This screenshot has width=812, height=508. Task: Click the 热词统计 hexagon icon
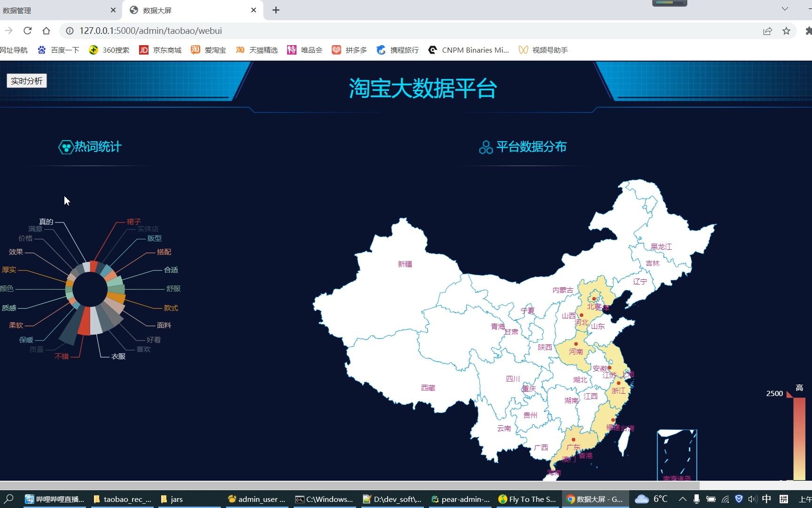click(x=65, y=147)
